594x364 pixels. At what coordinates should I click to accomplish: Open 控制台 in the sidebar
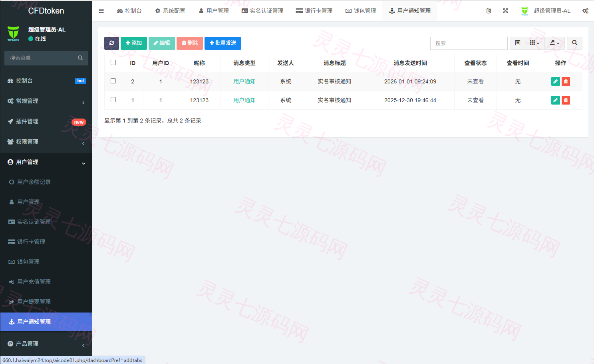[x=46, y=81]
